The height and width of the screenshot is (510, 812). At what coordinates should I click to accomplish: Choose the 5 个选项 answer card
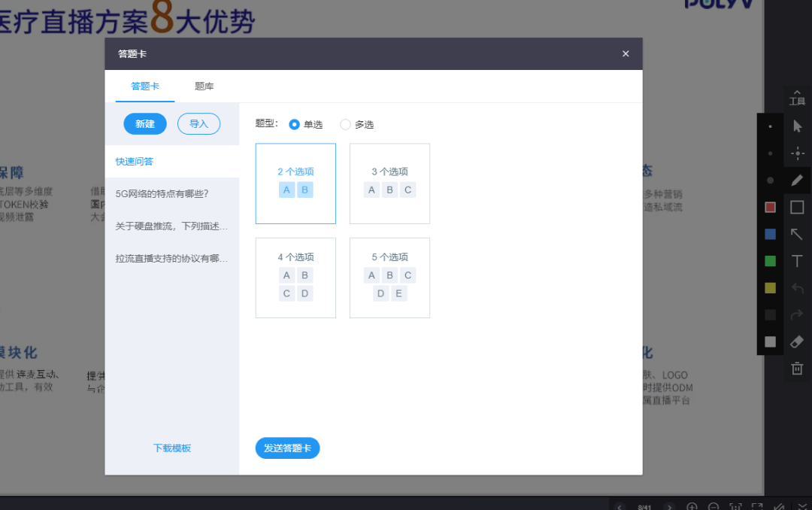coord(389,278)
